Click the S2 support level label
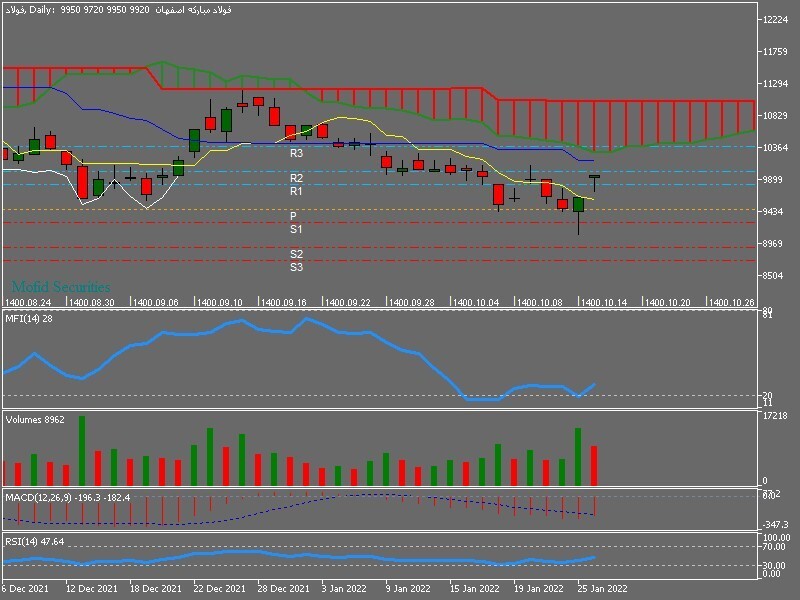This screenshot has width=800, height=600. [296, 254]
